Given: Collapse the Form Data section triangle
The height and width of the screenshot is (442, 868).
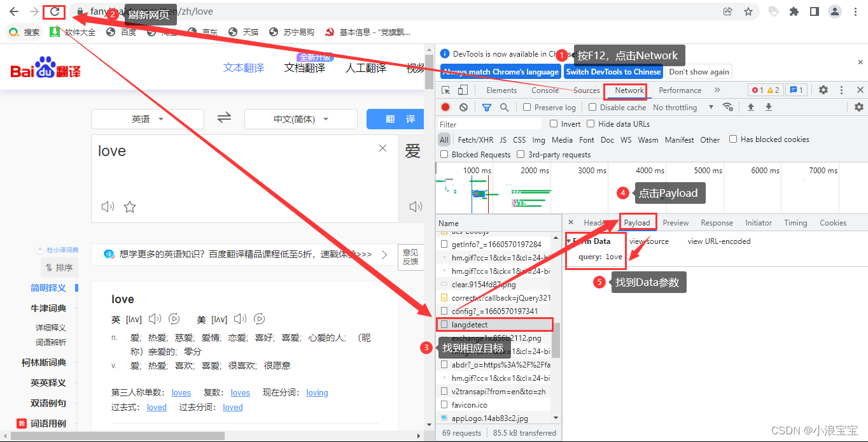Looking at the screenshot, I should (x=569, y=241).
